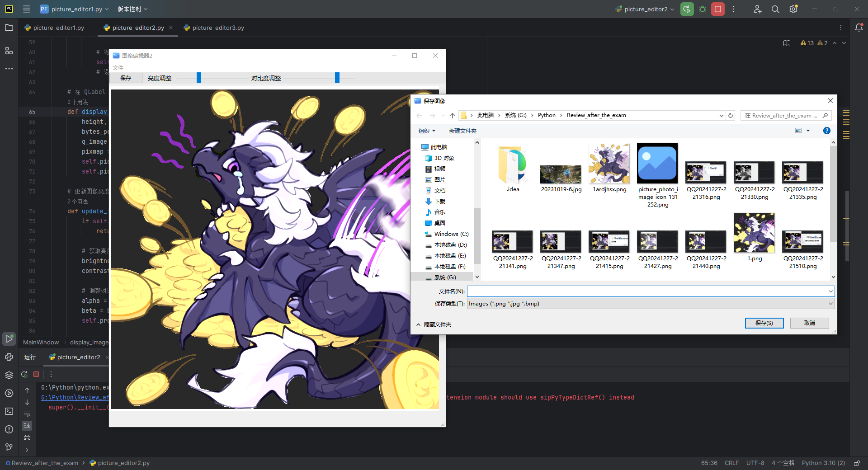
Task: Open the 文件 menu in image editor window
Action: [118, 67]
